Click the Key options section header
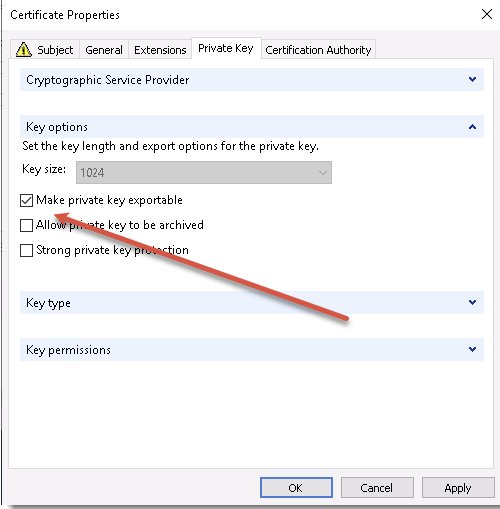Viewport: 500px width, 509px height. [252, 127]
